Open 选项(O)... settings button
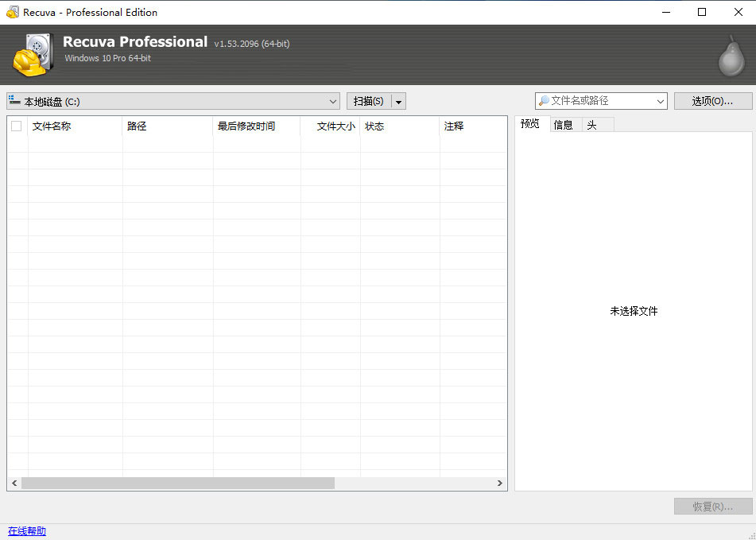The height and width of the screenshot is (540, 756). [712, 101]
